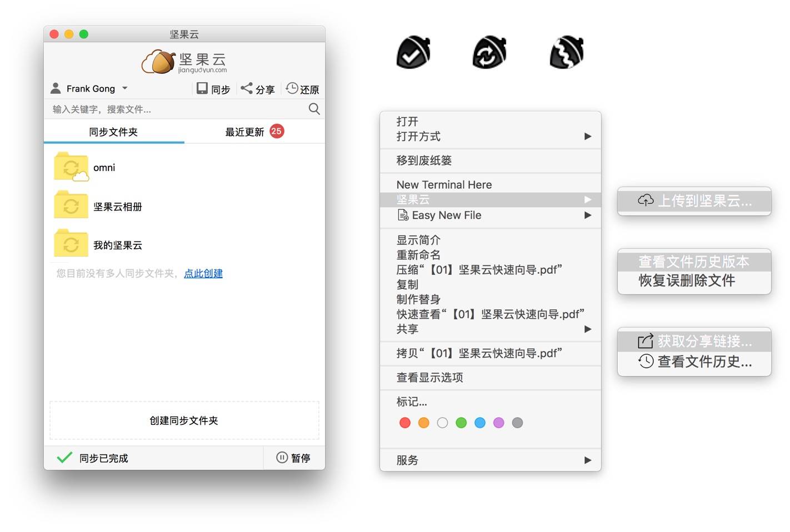Select 标记... in the context menu

click(x=412, y=401)
